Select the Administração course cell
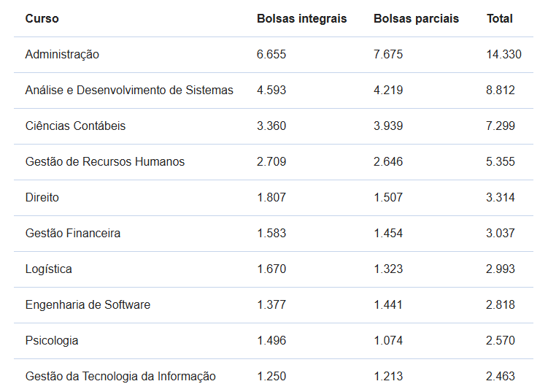This screenshot has width=548, height=392. tap(62, 55)
